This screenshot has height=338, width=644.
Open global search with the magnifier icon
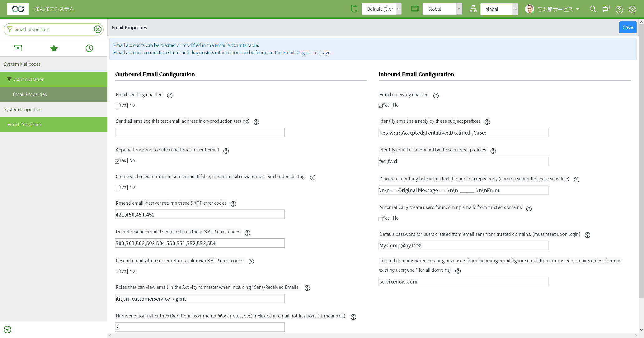click(593, 9)
